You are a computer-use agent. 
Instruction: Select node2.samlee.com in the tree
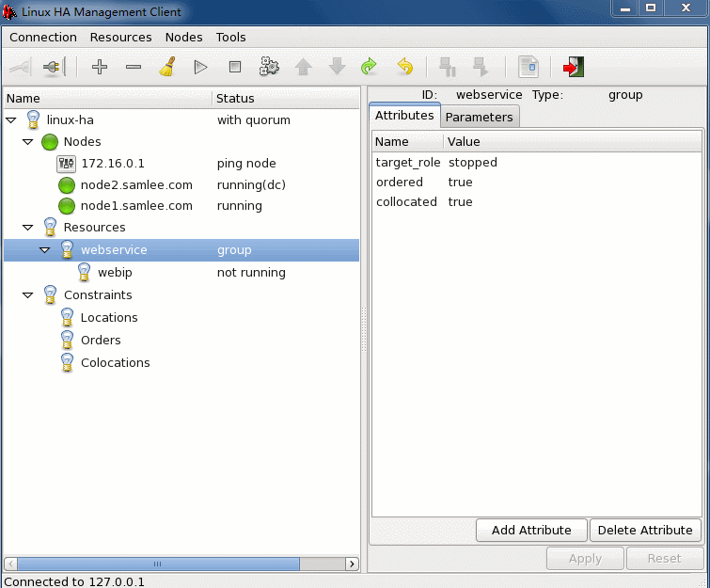[x=136, y=184]
